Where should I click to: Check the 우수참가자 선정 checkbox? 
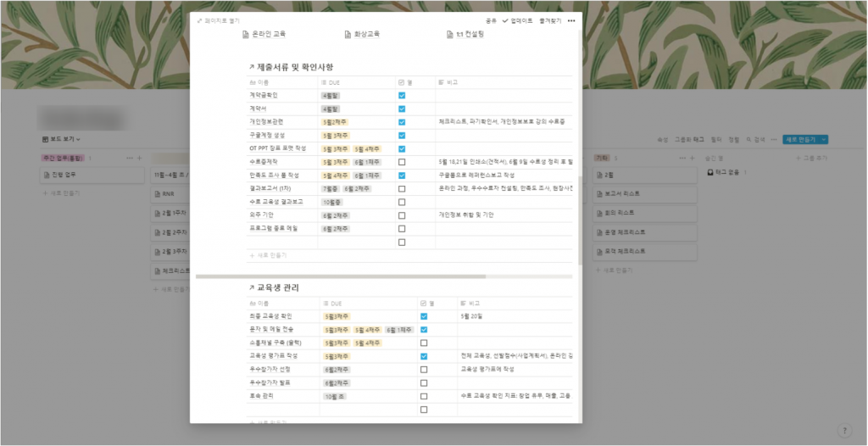point(424,370)
